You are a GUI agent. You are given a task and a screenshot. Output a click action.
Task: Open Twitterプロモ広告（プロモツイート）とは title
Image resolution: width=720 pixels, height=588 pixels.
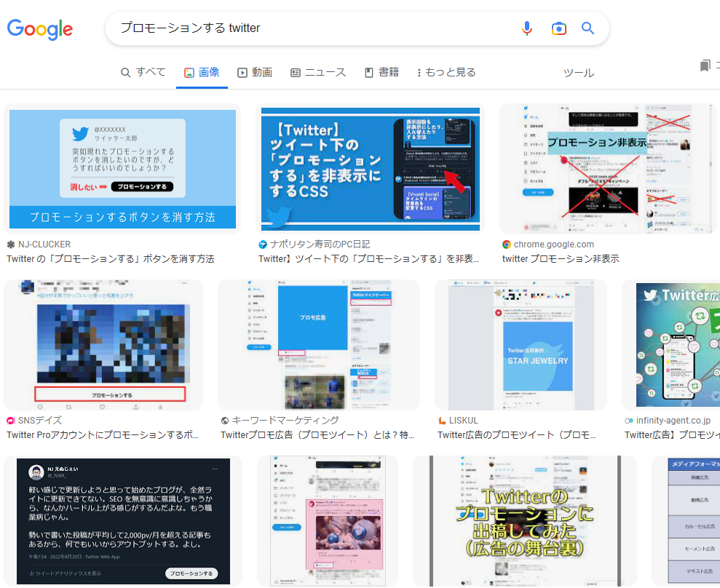317,435
